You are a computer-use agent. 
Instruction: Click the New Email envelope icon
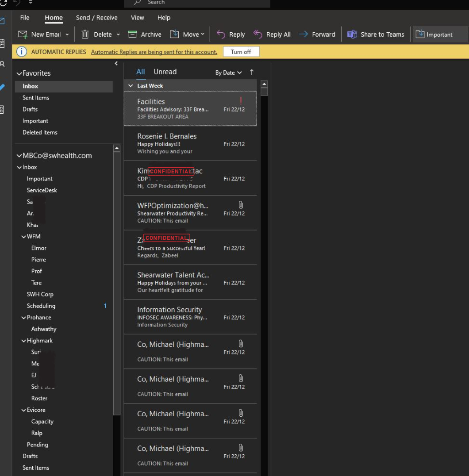(23, 35)
